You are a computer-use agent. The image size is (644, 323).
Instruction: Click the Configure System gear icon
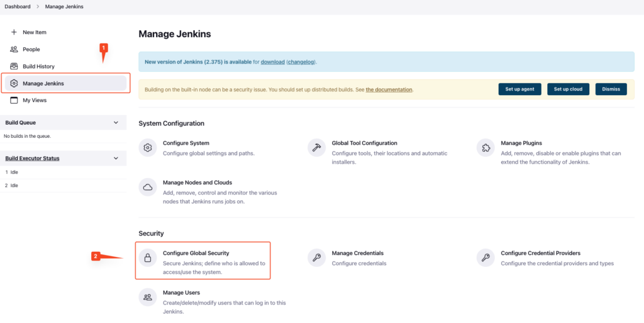tap(148, 147)
